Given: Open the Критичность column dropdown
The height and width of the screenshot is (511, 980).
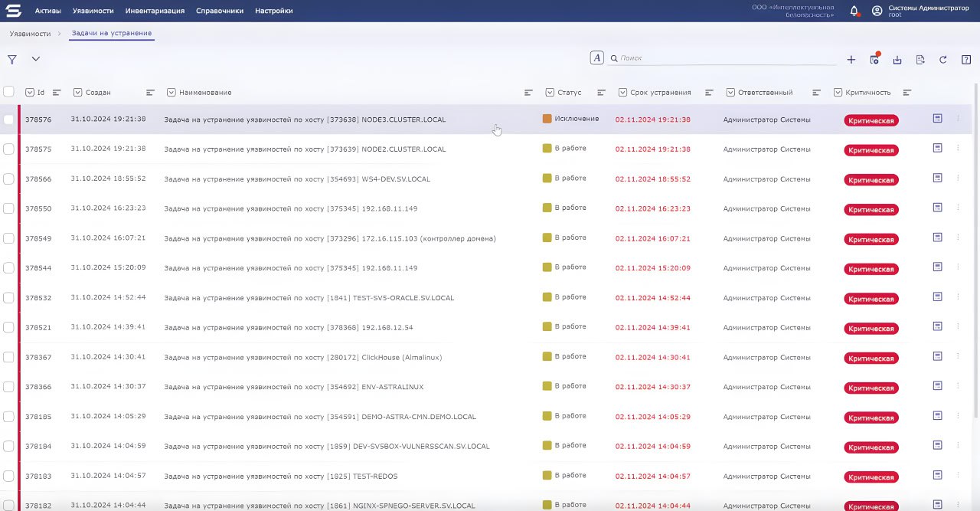Looking at the screenshot, I should tap(838, 93).
